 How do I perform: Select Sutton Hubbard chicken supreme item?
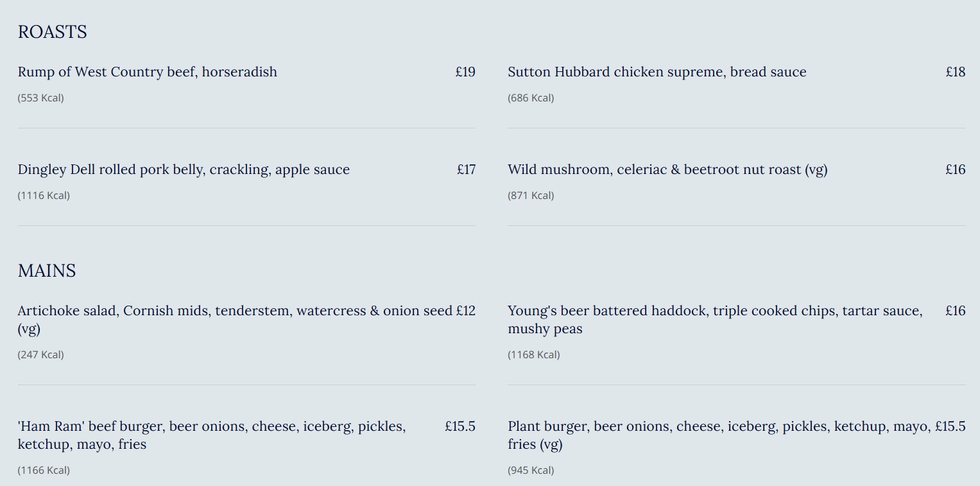[x=657, y=72]
